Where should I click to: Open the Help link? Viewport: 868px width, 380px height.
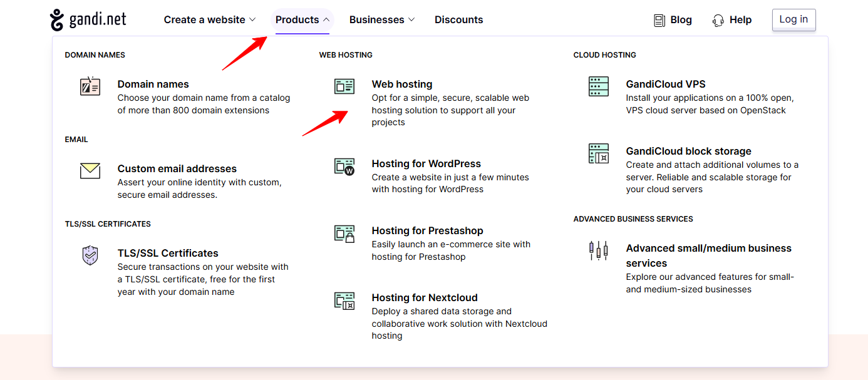coord(740,20)
